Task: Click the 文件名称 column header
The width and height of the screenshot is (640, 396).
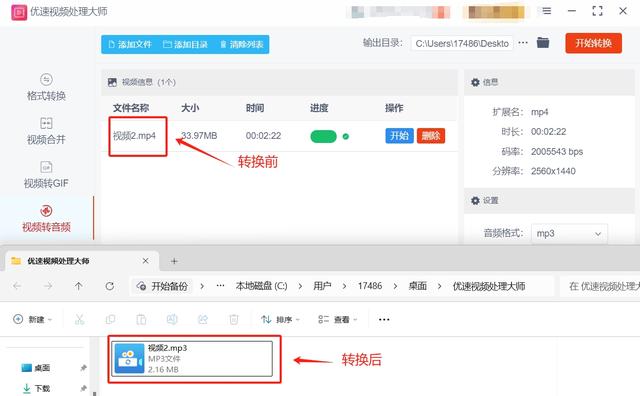Action: [131, 108]
